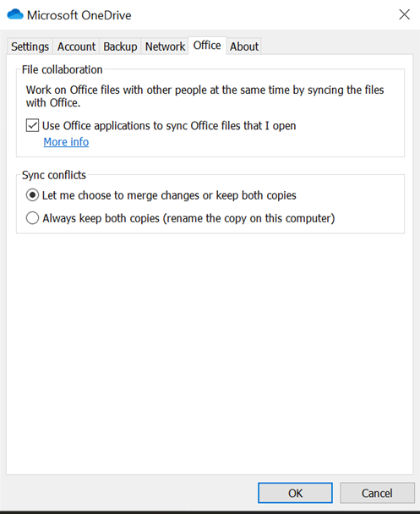Click the 'Let me choose to merge changes' label
This screenshot has height=514, width=420.
(169, 195)
